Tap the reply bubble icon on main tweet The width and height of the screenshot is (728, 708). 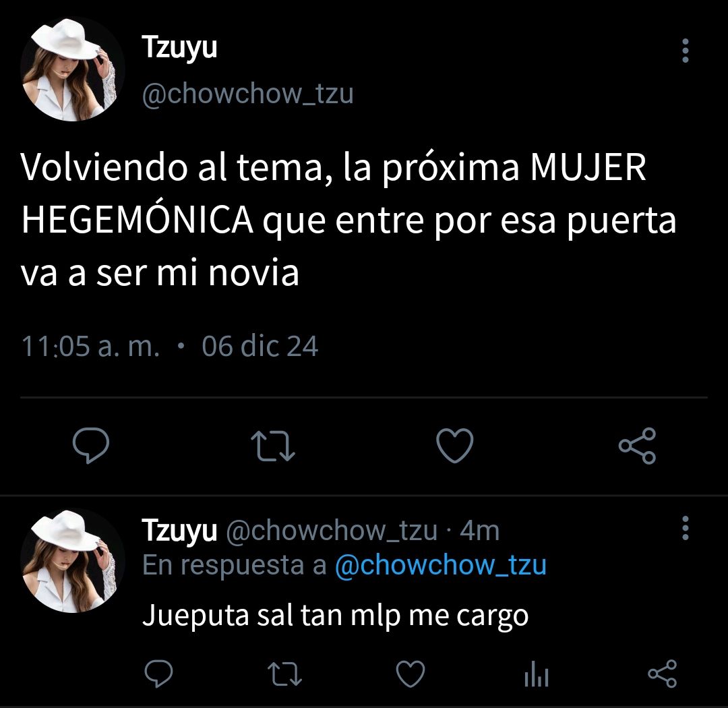point(91,446)
